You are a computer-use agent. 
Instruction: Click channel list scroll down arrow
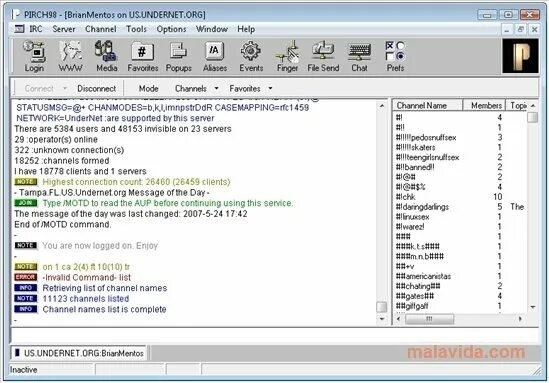pyautogui.click(x=533, y=307)
